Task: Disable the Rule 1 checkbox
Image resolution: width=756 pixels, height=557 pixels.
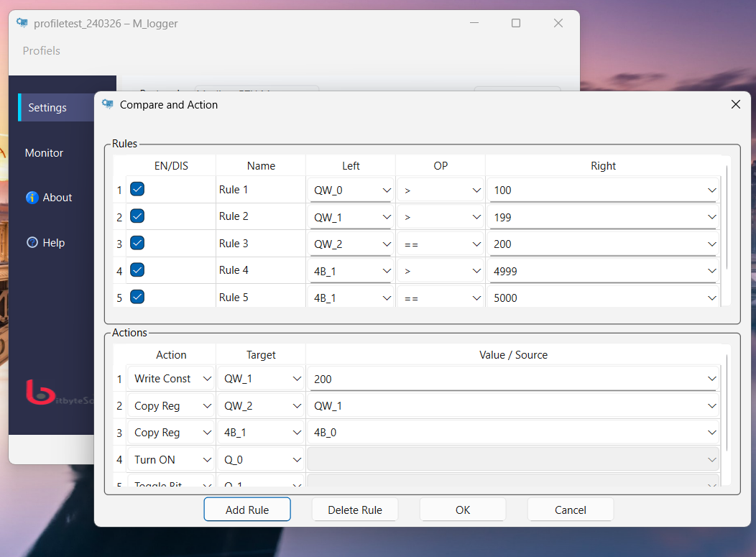Action: pos(137,189)
